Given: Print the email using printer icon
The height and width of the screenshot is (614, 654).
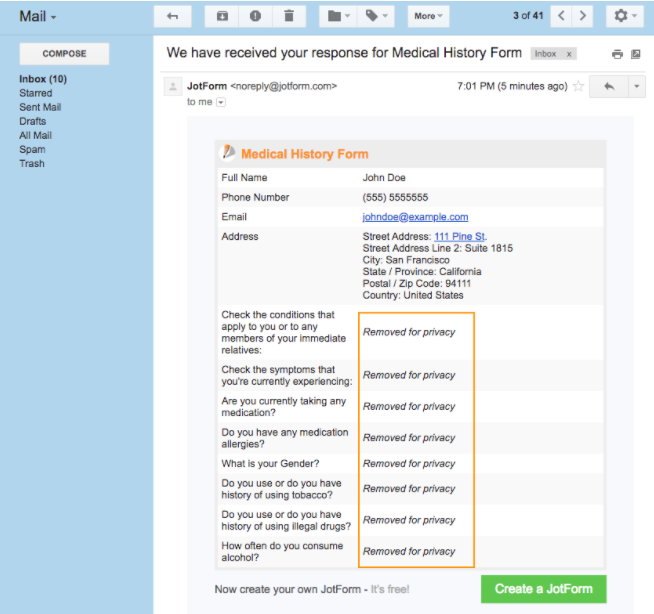Looking at the screenshot, I should point(617,54).
